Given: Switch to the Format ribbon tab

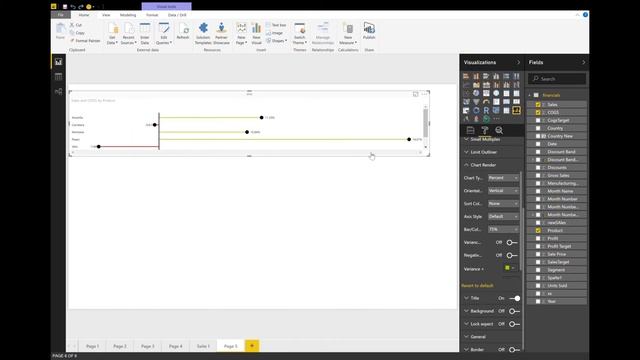Looking at the screenshot, I should click(x=152, y=15).
